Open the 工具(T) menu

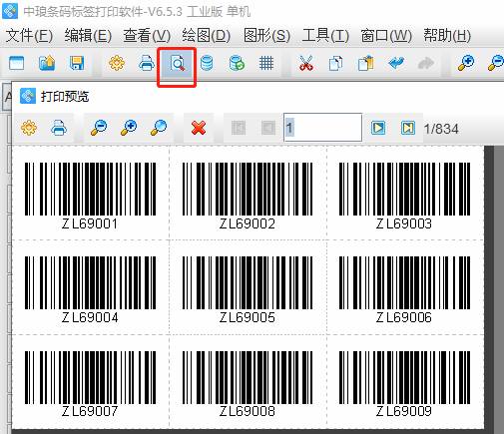point(325,35)
